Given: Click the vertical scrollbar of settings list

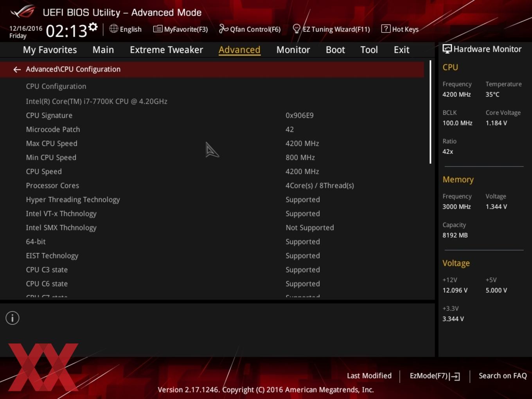Looking at the screenshot, I should pyautogui.click(x=430, y=112).
